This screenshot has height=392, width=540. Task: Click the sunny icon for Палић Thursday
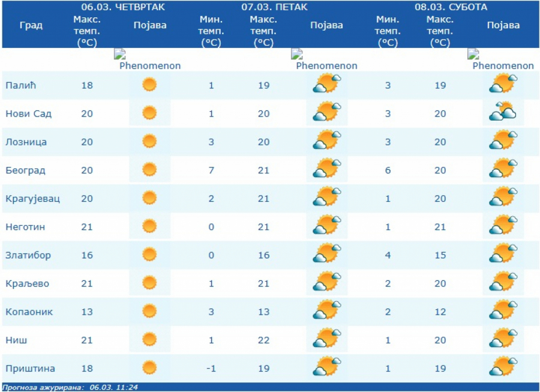(149, 85)
